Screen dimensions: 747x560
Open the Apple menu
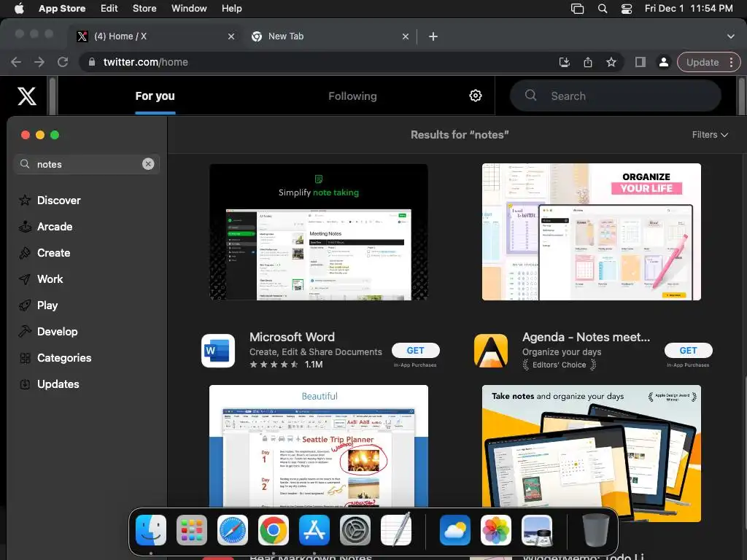[x=19, y=9]
